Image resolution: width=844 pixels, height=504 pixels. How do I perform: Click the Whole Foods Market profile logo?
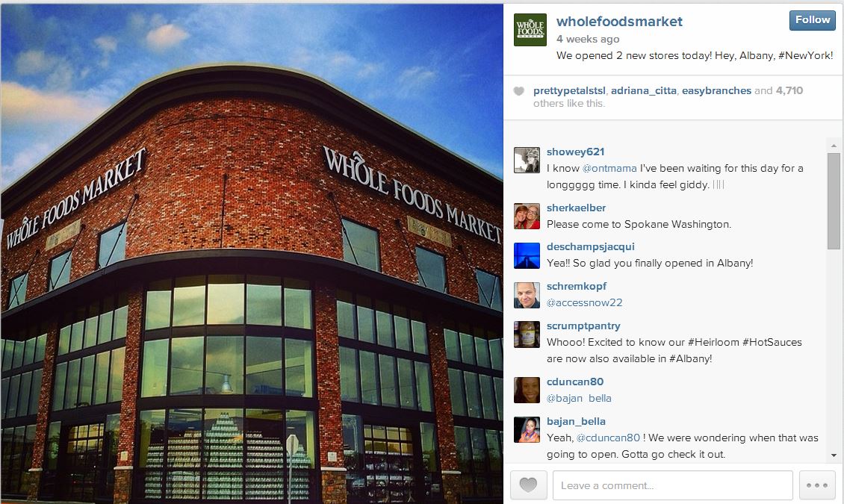click(x=530, y=30)
